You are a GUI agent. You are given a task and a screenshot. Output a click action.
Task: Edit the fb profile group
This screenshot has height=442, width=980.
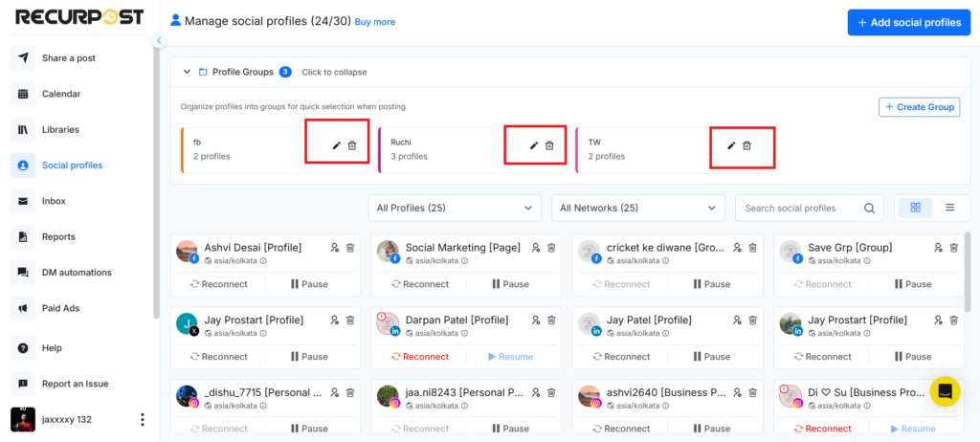(336, 145)
